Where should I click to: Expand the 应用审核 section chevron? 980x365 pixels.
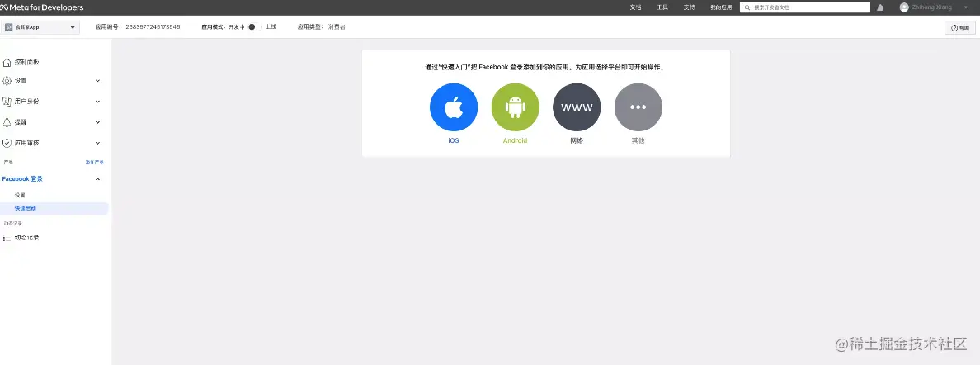point(97,143)
